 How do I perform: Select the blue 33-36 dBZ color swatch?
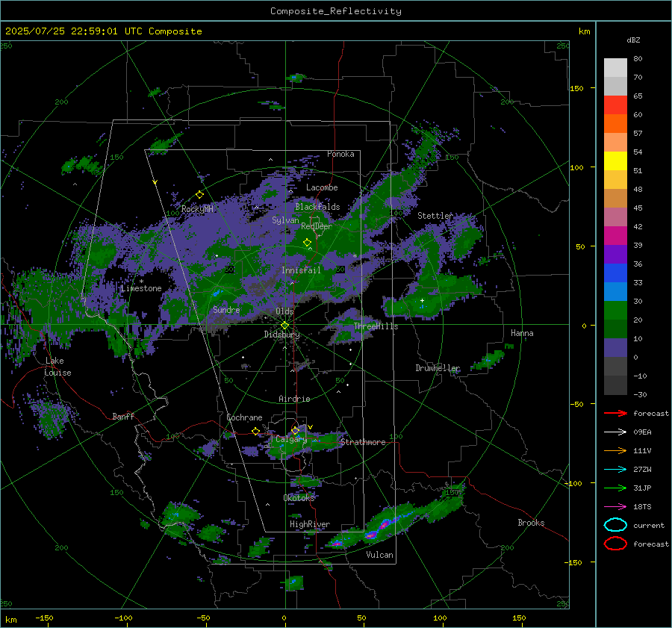(x=615, y=273)
